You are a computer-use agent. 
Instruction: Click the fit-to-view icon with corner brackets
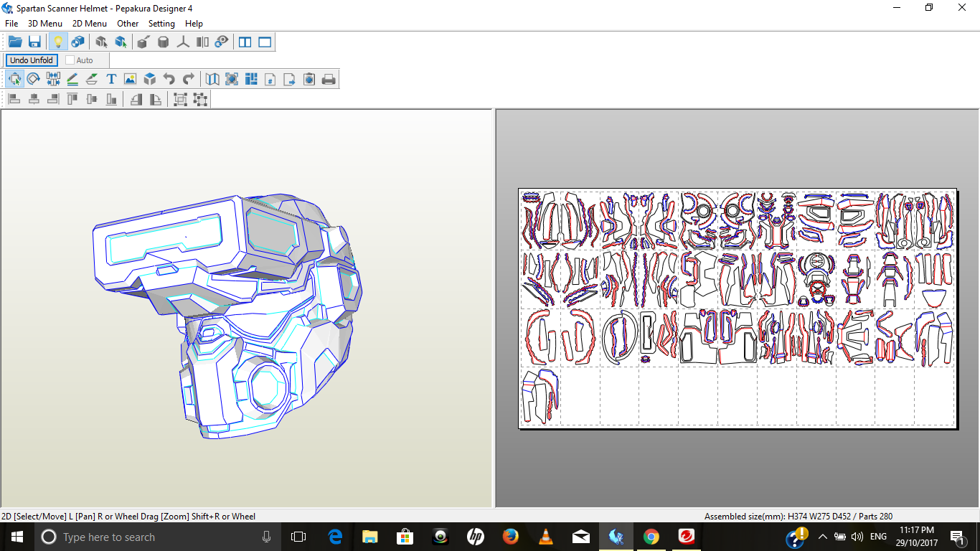point(232,79)
